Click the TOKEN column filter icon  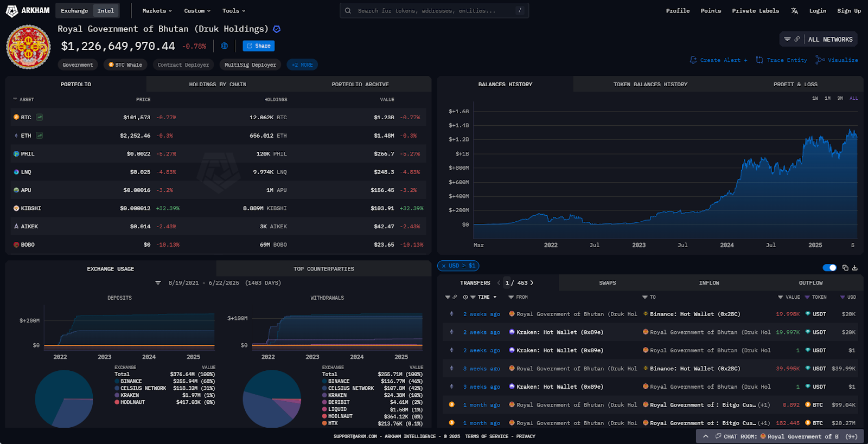coord(807,297)
